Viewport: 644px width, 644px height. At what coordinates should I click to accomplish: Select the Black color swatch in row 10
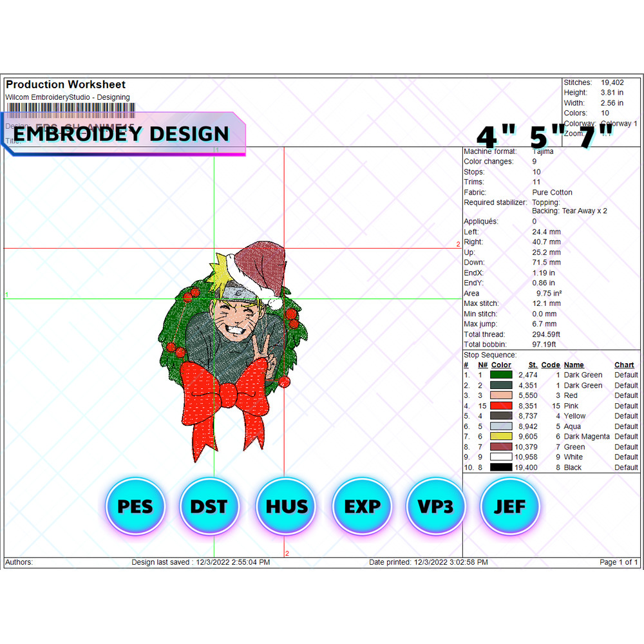click(x=500, y=468)
